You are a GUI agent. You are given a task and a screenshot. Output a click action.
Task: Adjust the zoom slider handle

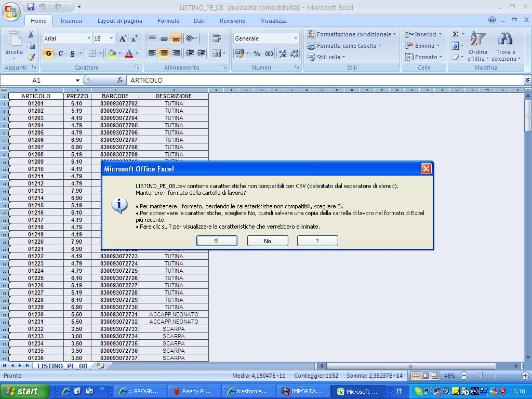click(x=480, y=376)
